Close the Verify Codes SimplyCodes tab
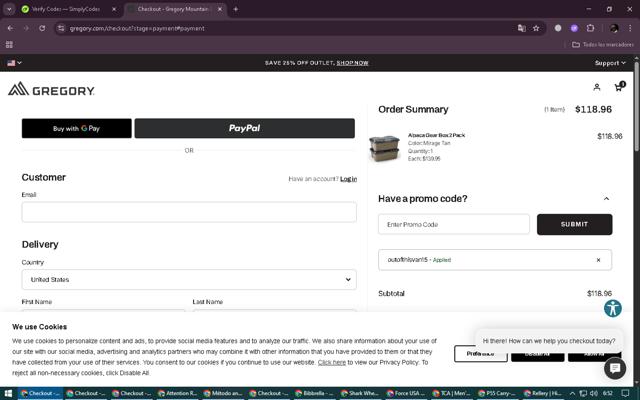This screenshot has height=400, width=640. coord(114,9)
